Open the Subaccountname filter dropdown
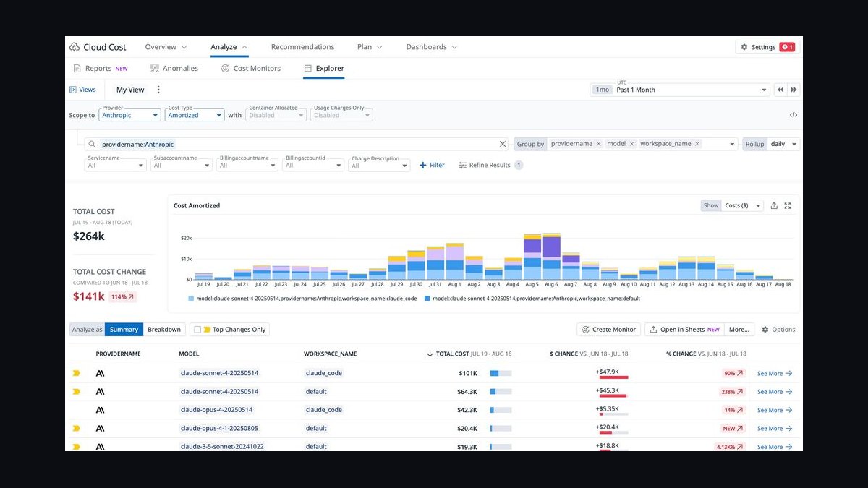 (x=182, y=165)
